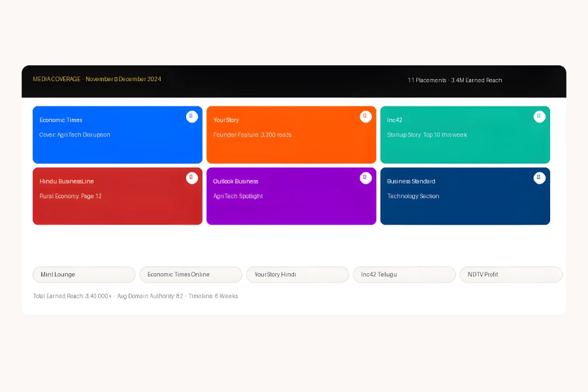Pick the Inc42 Telugu chip

404,274
